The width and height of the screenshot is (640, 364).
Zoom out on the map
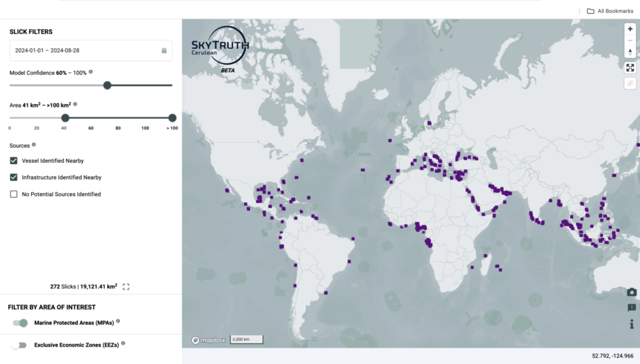coord(630,41)
